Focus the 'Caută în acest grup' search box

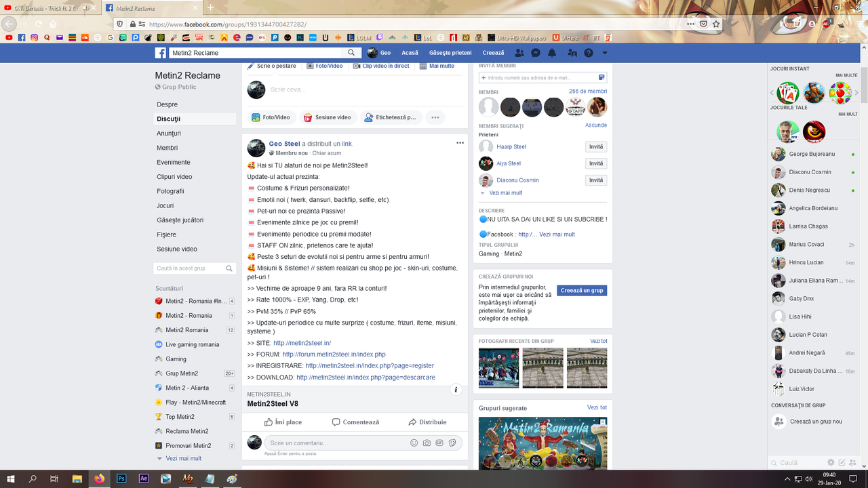[195, 268]
